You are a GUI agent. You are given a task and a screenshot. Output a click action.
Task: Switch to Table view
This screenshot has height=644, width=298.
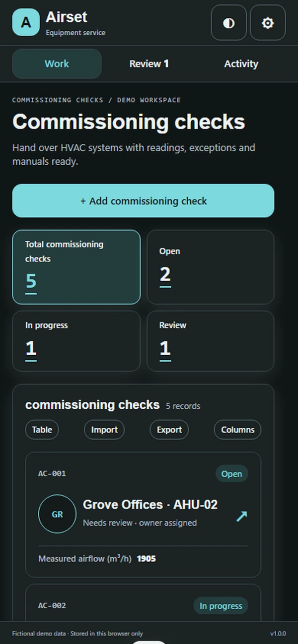click(x=42, y=430)
